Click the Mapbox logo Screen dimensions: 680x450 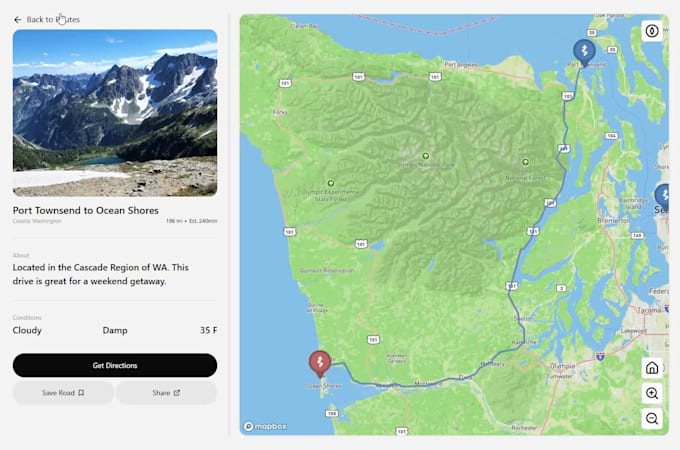pos(263,426)
